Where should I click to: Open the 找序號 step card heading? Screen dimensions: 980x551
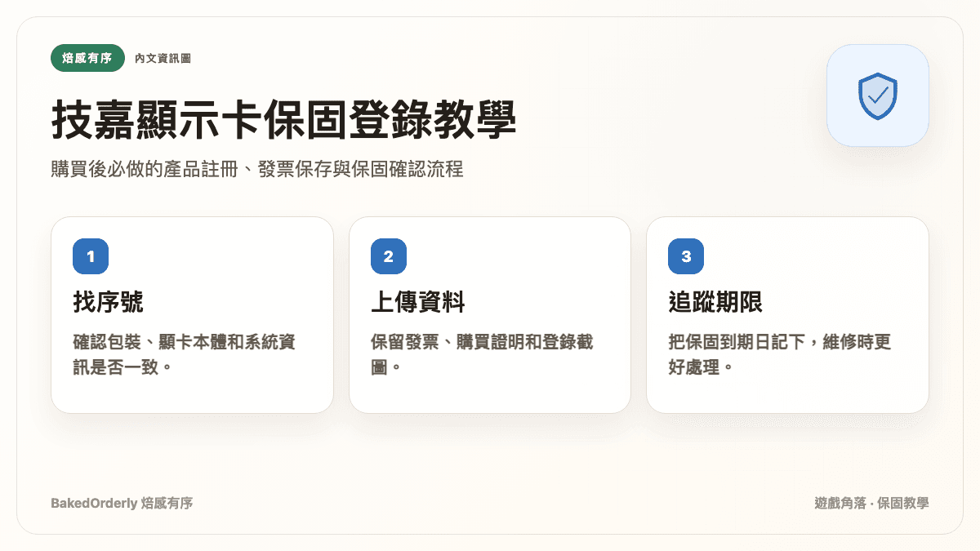pyautogui.click(x=109, y=303)
